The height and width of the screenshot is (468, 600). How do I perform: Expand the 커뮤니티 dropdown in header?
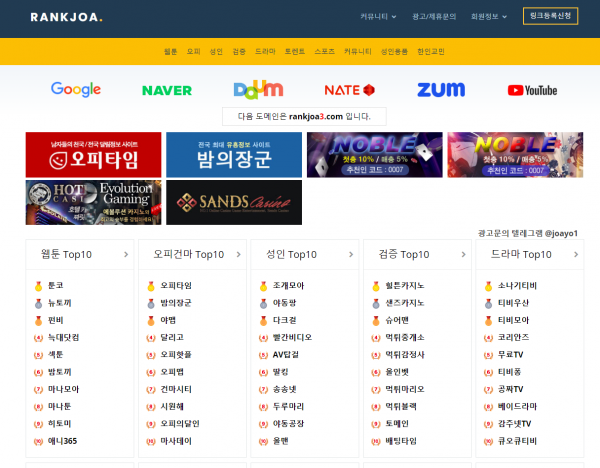[378, 16]
